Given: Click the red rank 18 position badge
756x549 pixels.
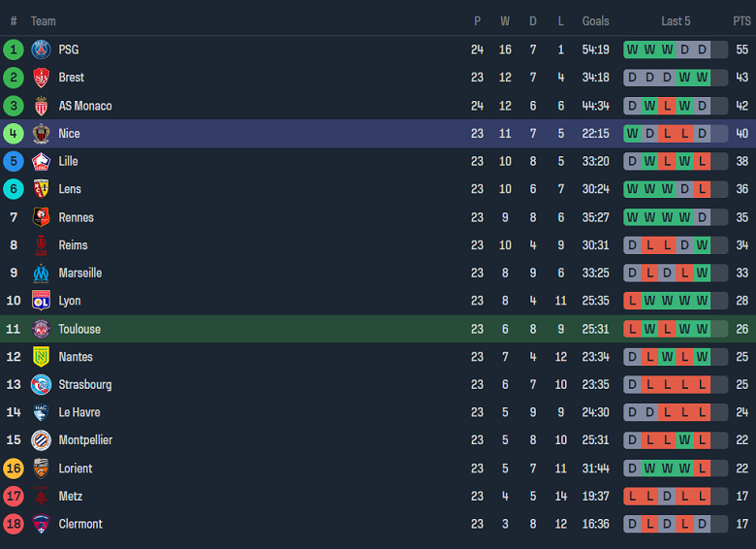Looking at the screenshot, I should click(14, 524).
